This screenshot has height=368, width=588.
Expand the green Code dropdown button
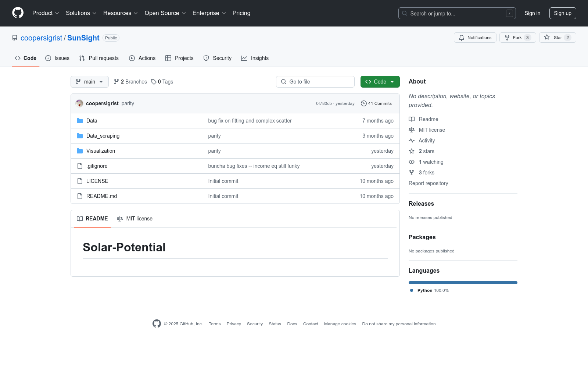[x=380, y=82]
